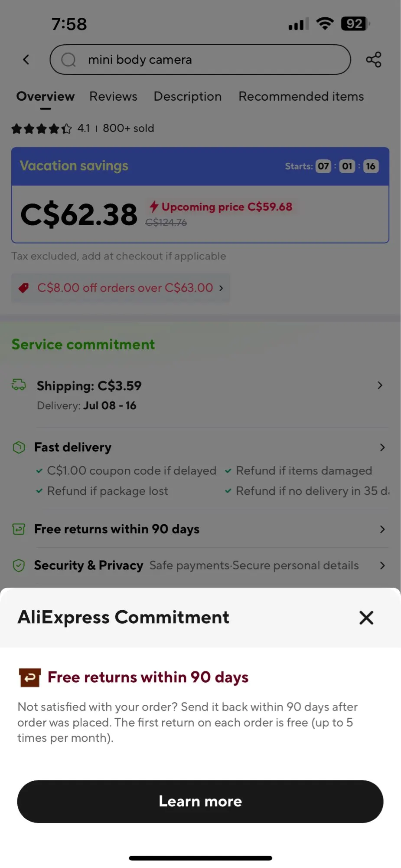This screenshot has height=868, width=401.
Task: Tap the brown return icon in popup
Action: [29, 677]
